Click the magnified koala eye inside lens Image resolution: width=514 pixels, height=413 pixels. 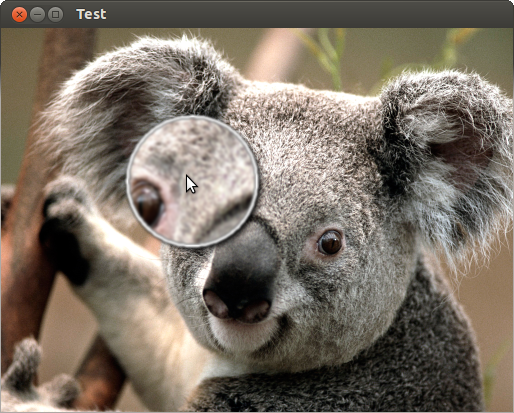coord(147,203)
